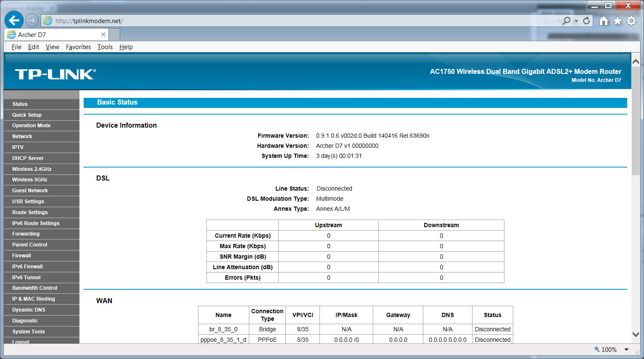The height and width of the screenshot is (359, 644).
Task: Open IPv6 Tunnel page
Action: 41,278
